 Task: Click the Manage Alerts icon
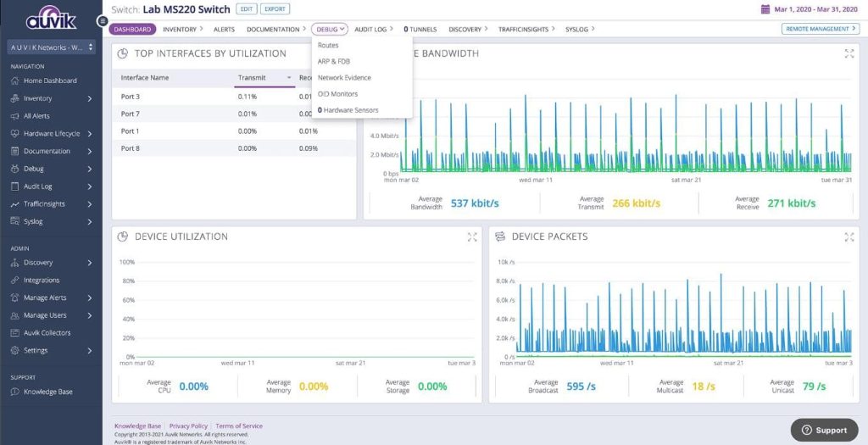coord(15,298)
